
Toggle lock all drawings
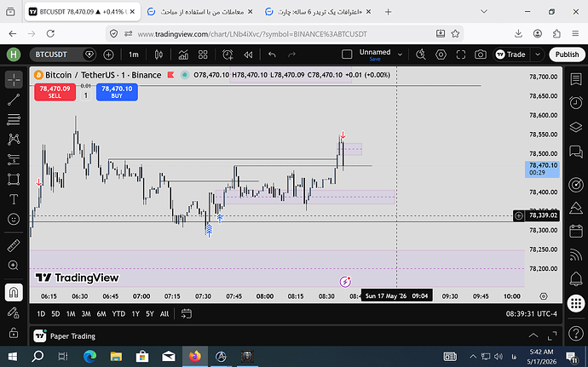click(x=14, y=332)
